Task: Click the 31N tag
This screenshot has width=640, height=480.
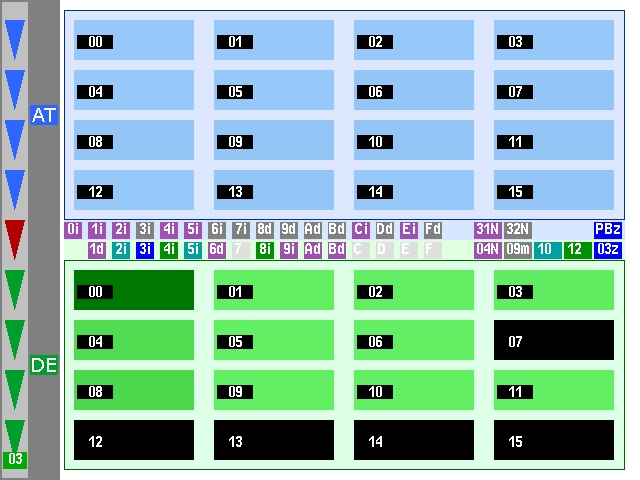Action: pos(487,229)
